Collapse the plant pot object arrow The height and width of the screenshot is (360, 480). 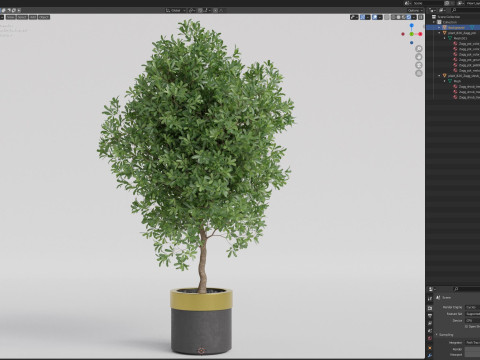click(439, 33)
